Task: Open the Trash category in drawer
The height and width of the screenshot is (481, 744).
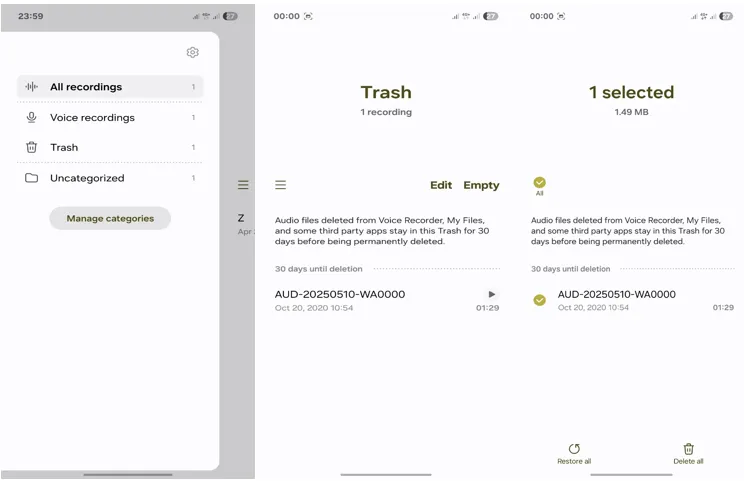Action: tap(110, 148)
